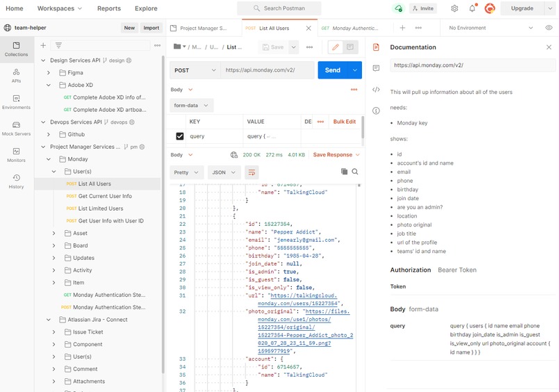Image resolution: width=560 pixels, height=392 pixels.
Task: Expand the Figma folder
Action: (x=49, y=72)
